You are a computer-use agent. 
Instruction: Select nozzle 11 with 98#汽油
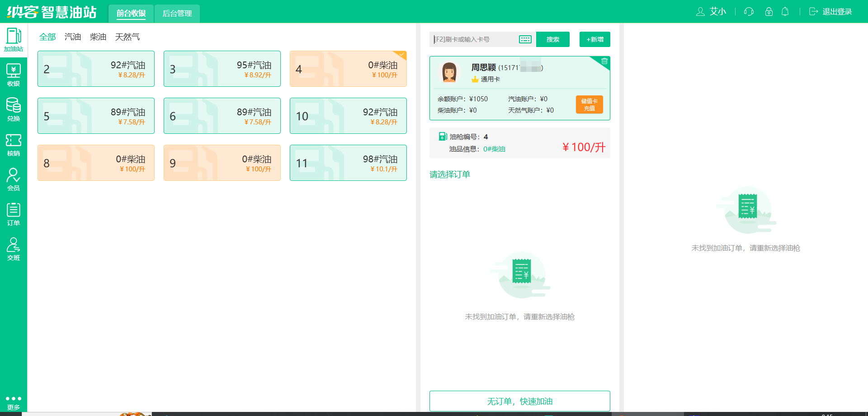(348, 163)
